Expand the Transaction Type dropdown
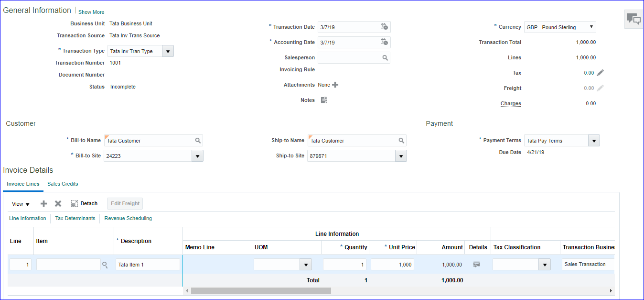Screen dimensions: 644x300 pos(168,51)
